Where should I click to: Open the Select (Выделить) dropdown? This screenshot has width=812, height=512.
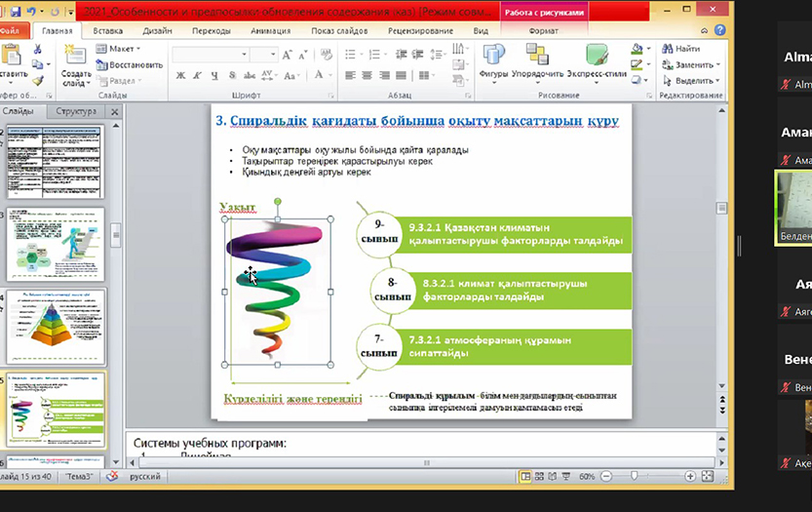coord(691,81)
